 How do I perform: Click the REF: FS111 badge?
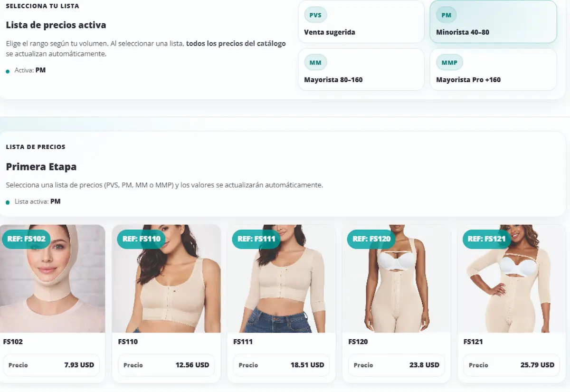coord(256,239)
